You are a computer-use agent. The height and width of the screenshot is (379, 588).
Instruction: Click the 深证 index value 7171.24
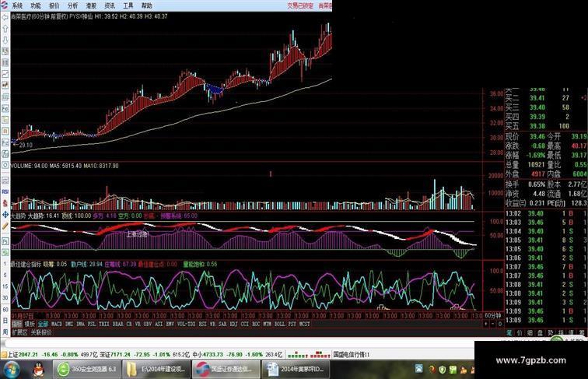(x=120, y=355)
